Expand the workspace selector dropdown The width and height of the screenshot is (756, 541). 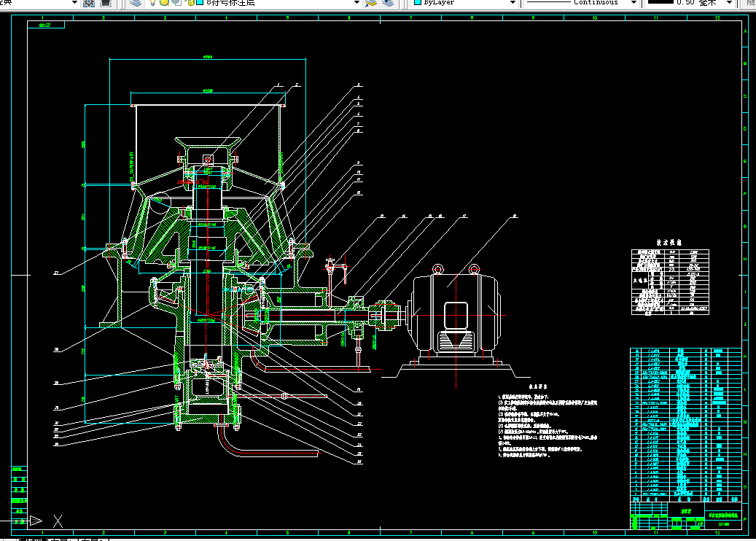(75, 3)
